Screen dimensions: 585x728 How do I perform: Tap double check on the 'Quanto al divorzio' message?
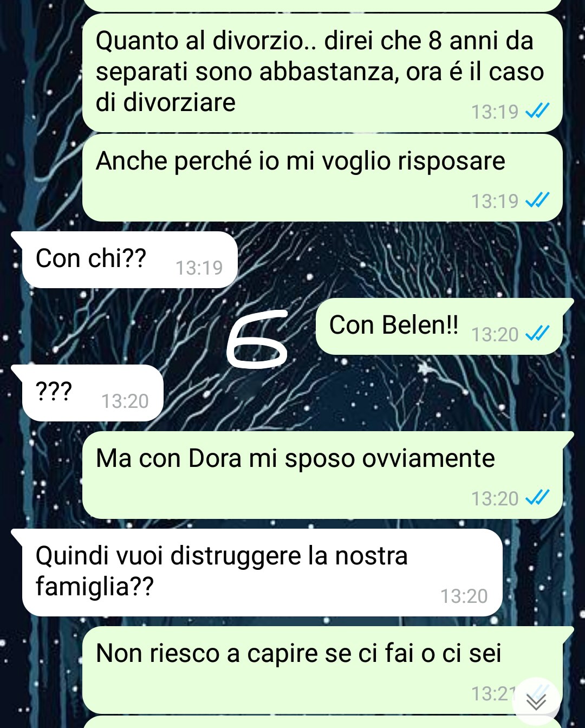(537, 111)
